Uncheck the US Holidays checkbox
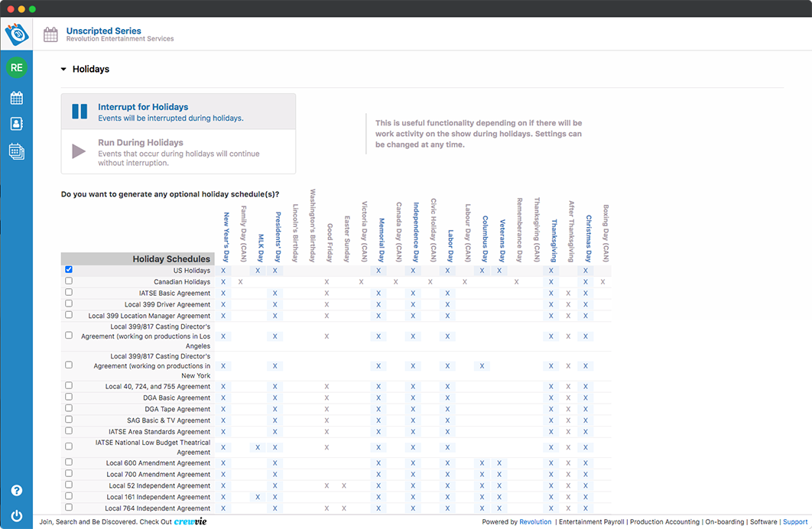 click(x=69, y=270)
